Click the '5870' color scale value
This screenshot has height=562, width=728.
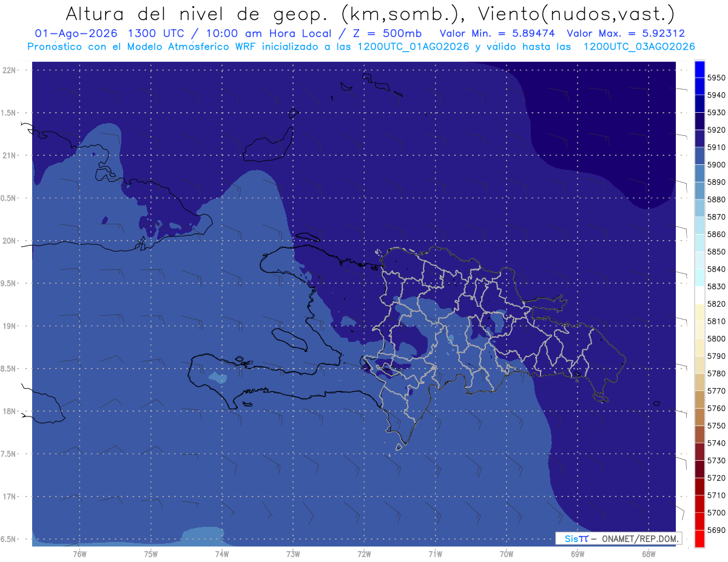[x=716, y=217]
